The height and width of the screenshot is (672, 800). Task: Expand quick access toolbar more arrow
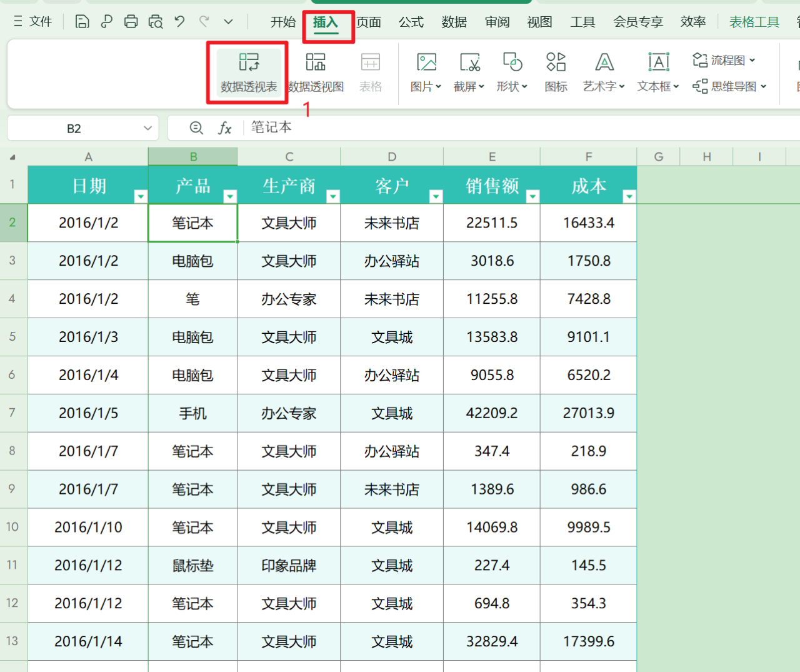pos(229,22)
